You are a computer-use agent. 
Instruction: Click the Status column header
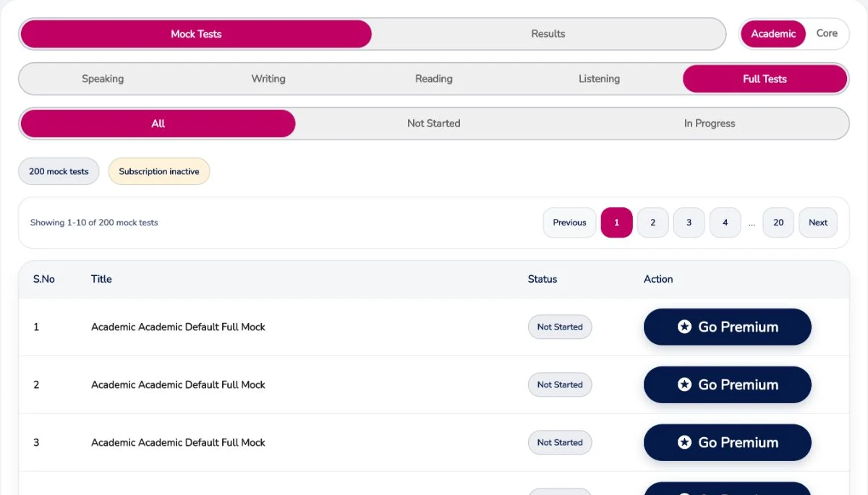click(542, 279)
